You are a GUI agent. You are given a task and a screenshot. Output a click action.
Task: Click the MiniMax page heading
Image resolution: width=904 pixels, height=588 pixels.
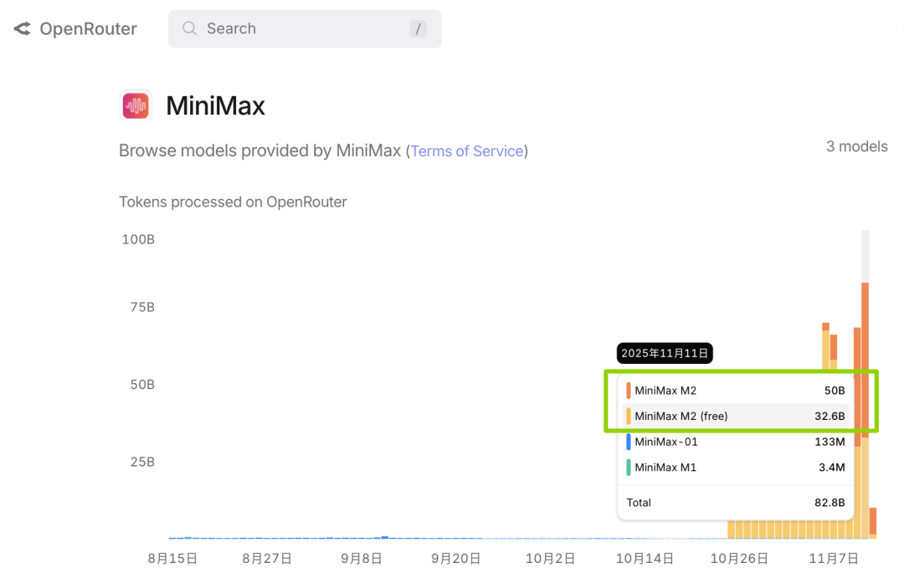(215, 106)
